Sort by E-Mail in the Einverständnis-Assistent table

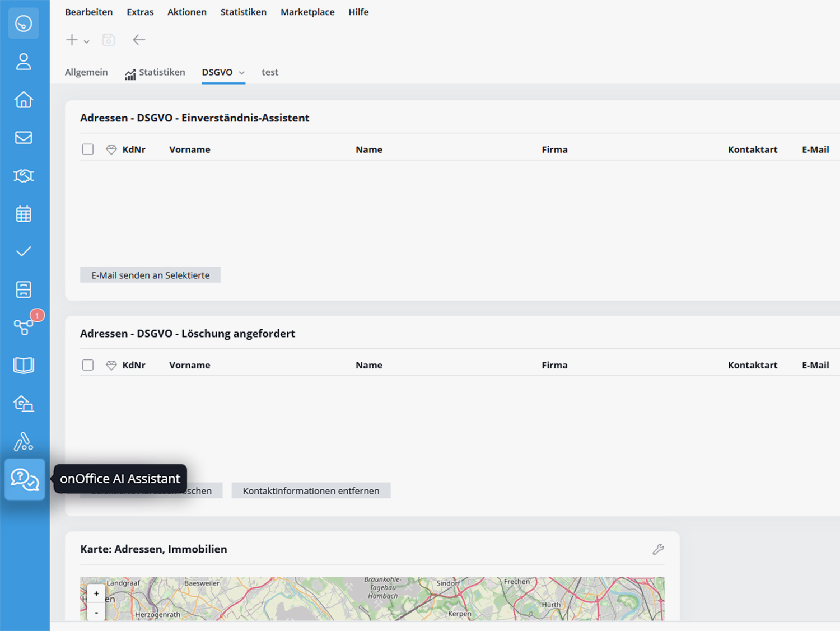pos(815,149)
